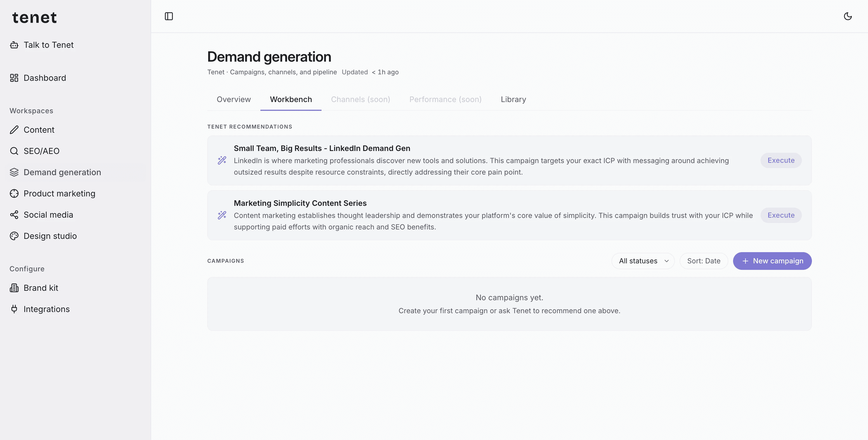Click the tenet logo
868x440 pixels.
click(x=34, y=17)
